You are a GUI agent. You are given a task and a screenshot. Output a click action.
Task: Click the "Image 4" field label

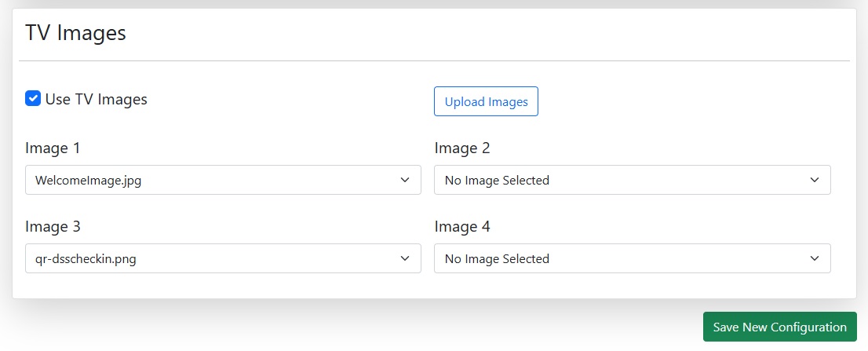coord(462,227)
